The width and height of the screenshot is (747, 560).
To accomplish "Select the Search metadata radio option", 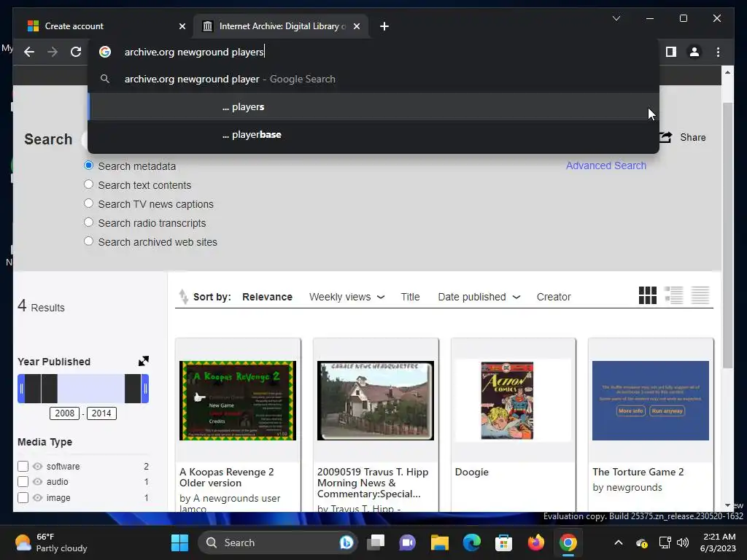I will 88,166.
